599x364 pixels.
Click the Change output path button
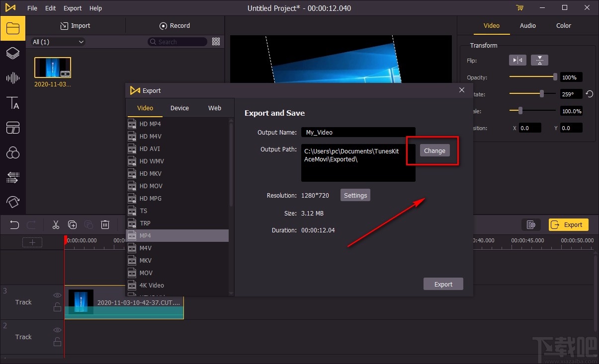coord(434,150)
